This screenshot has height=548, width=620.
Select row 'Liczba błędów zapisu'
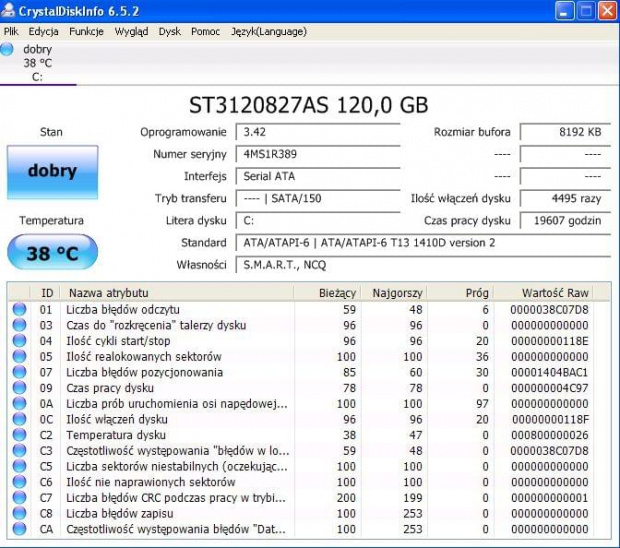(309, 513)
